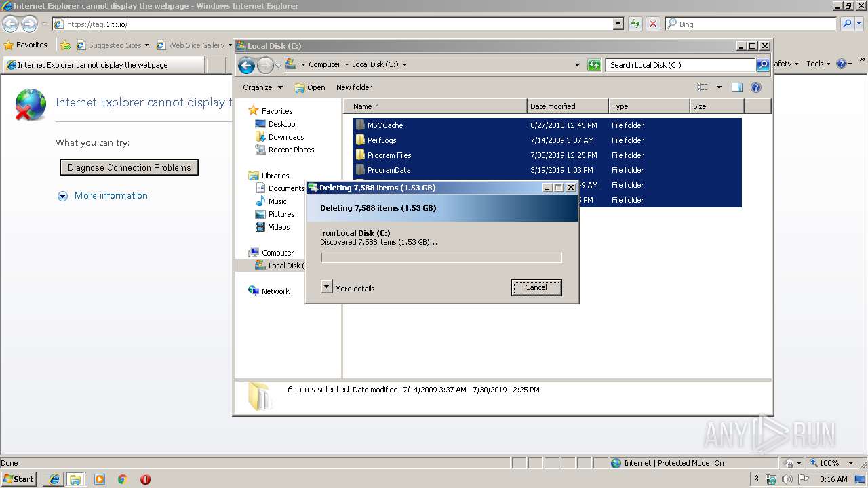This screenshot has height=488, width=868.
Task: Open the Pictures library
Action: point(275,214)
